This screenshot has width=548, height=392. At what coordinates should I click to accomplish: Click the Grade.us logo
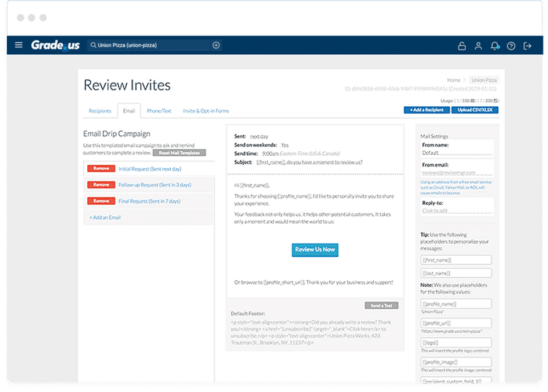pyautogui.click(x=55, y=45)
